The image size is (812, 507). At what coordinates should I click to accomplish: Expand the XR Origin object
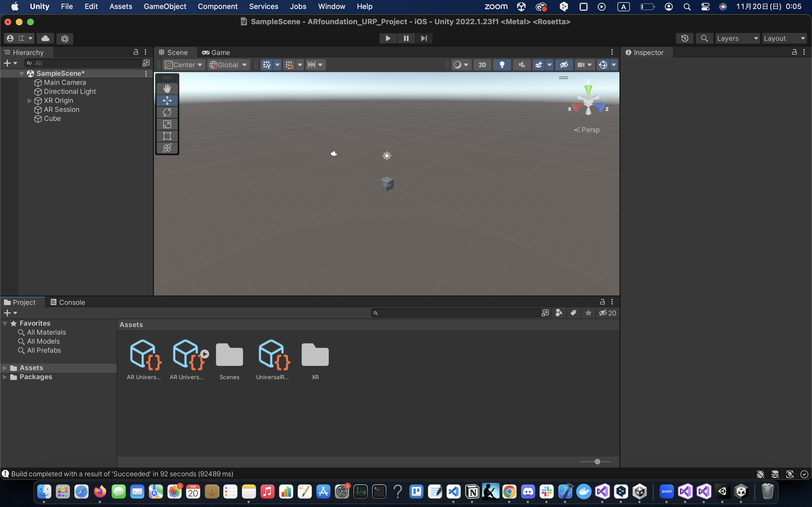pyautogui.click(x=30, y=101)
